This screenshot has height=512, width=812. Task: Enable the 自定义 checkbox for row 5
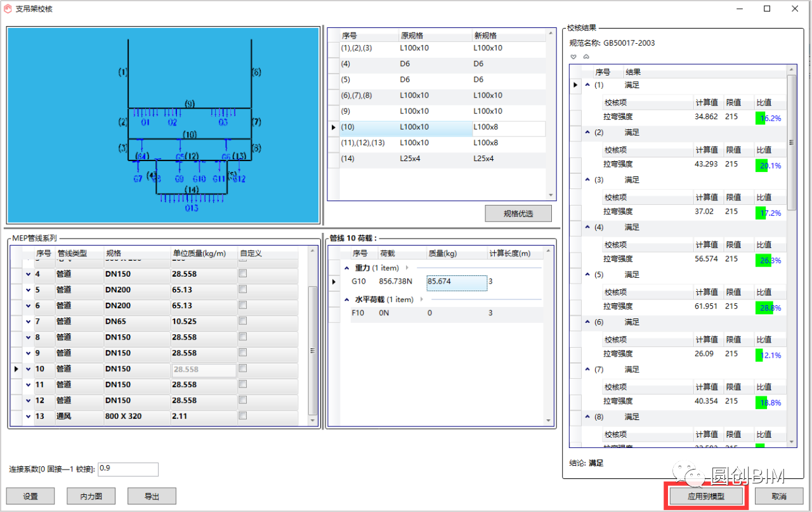(x=242, y=289)
